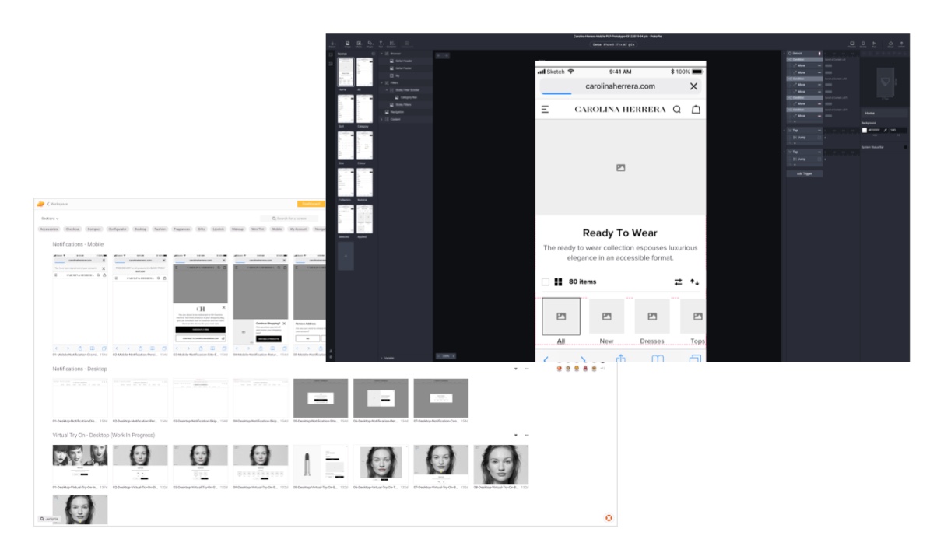Tap the share icon in Safari footer mockup
This screenshot has height=560, width=944.
(621, 359)
